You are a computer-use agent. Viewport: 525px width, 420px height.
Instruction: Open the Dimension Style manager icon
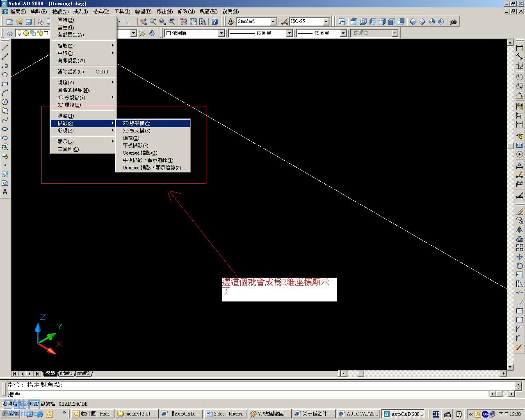(x=284, y=22)
